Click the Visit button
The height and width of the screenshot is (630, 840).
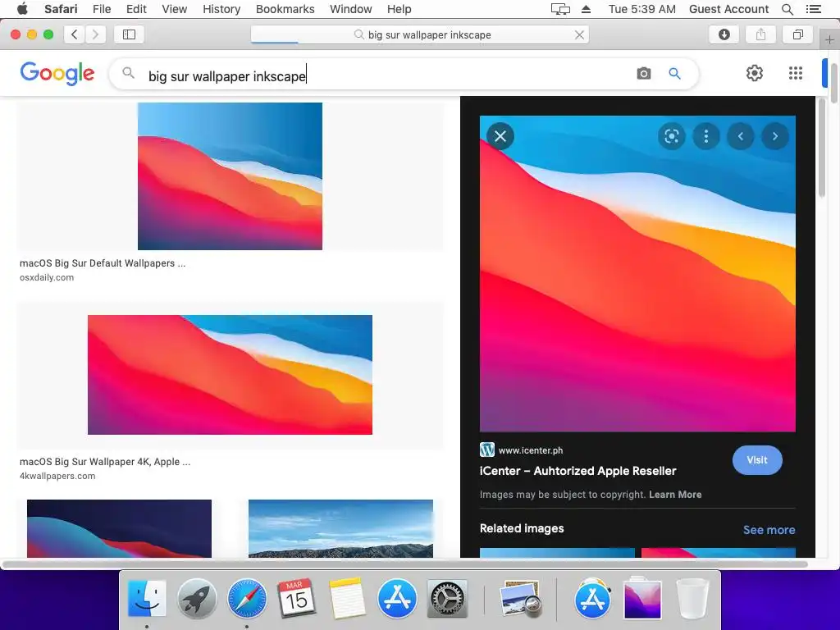click(757, 460)
